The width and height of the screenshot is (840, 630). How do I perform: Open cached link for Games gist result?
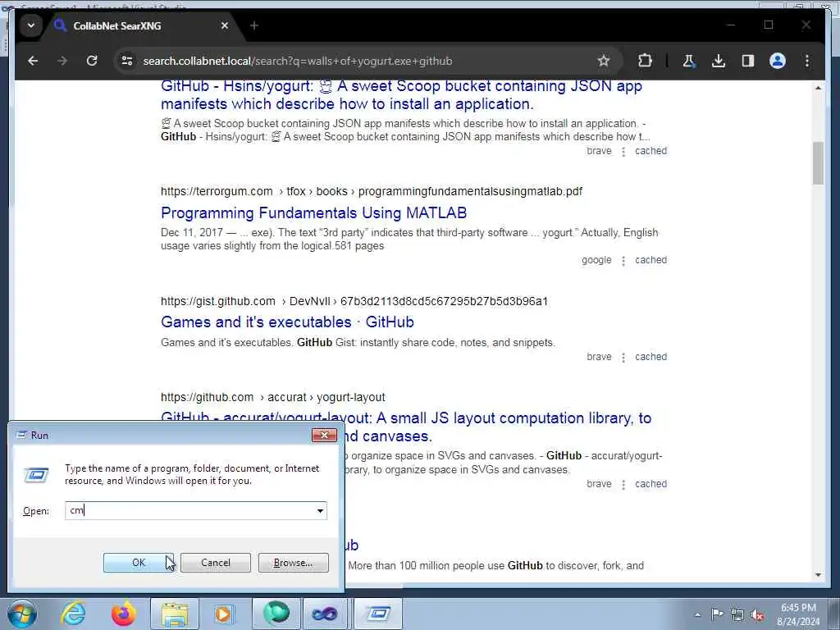click(651, 357)
